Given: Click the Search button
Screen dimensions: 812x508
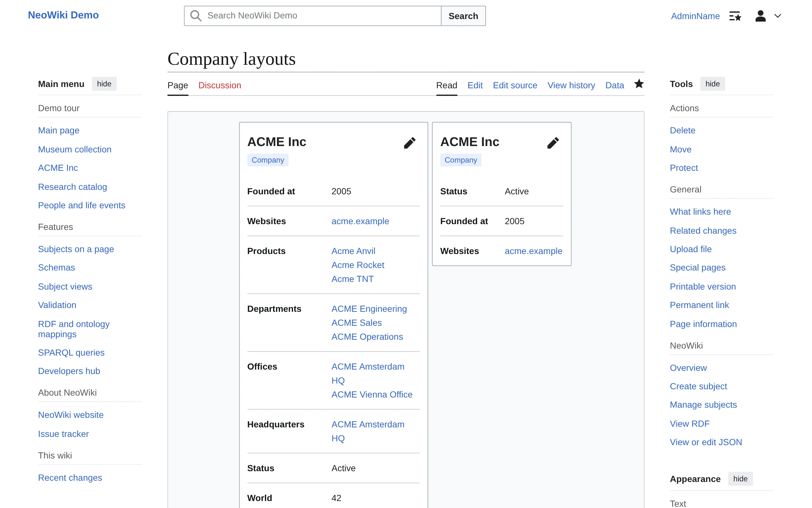Looking at the screenshot, I should coord(463,16).
